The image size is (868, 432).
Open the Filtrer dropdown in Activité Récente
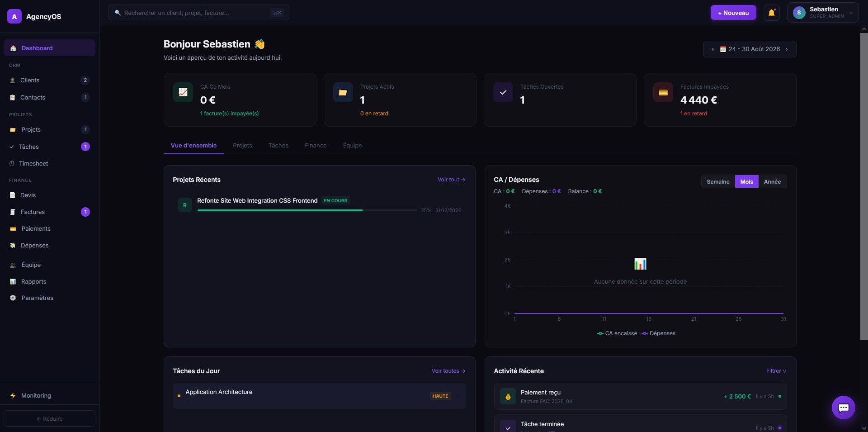coord(776,371)
